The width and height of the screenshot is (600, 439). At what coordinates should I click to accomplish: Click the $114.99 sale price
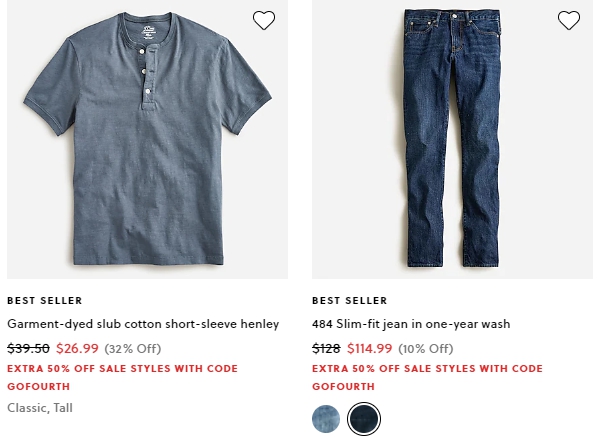(x=370, y=349)
